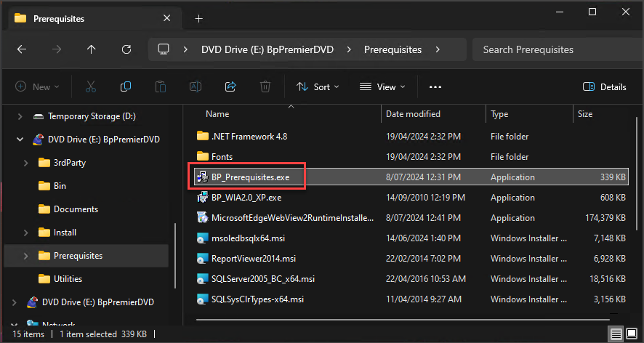Viewport: 644px width, 343px height.
Task: Expand the Install folder tree node
Action: (26, 233)
